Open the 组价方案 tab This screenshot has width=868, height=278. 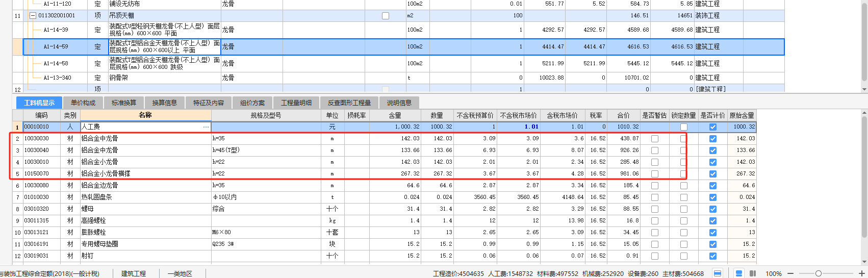(x=252, y=103)
